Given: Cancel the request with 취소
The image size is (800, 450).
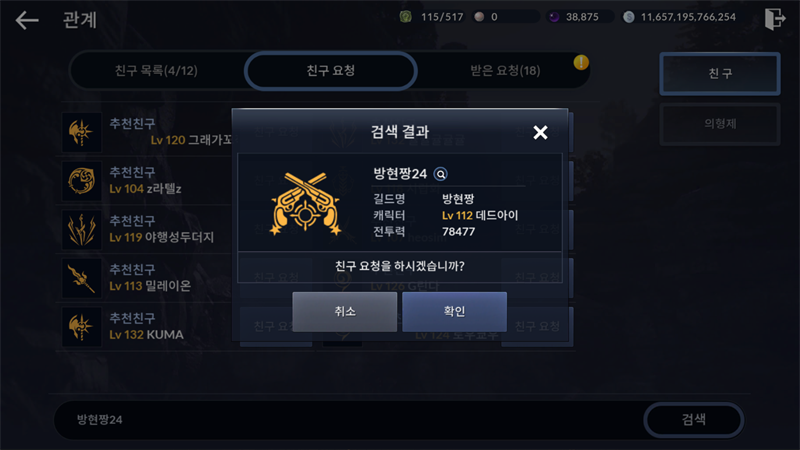Looking at the screenshot, I should [x=344, y=312].
